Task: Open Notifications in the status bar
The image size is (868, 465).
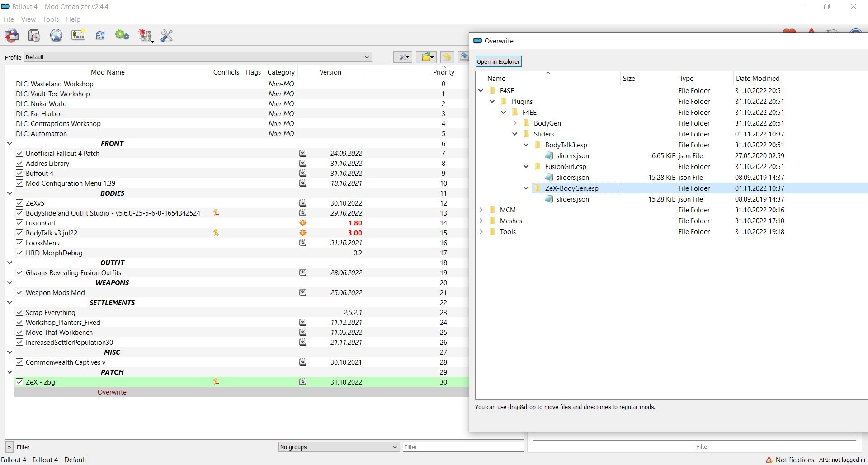Action: click(x=795, y=460)
